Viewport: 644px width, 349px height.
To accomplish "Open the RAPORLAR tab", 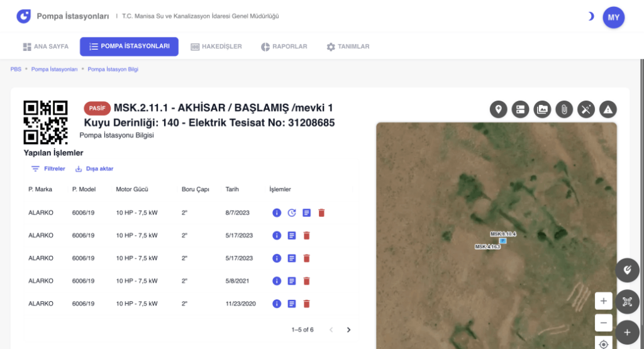I will [284, 47].
